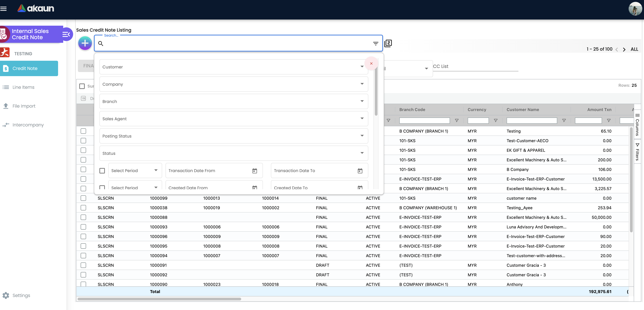Focus the CC List input field
The width and height of the screenshot is (644, 310).
[x=476, y=66]
